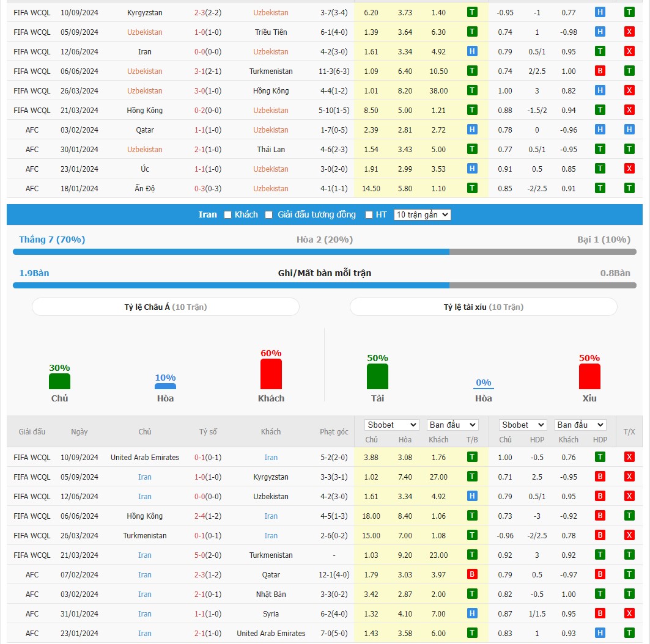Screen dimensions: 650x644
Task: Toggle the HT checkbox
Action: 369,215
